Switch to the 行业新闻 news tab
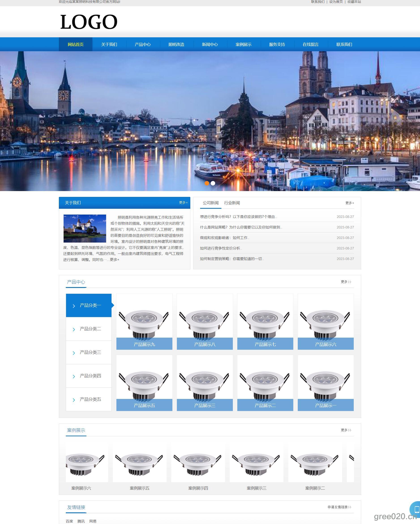Screen dimensions: 420x524 click(232, 203)
